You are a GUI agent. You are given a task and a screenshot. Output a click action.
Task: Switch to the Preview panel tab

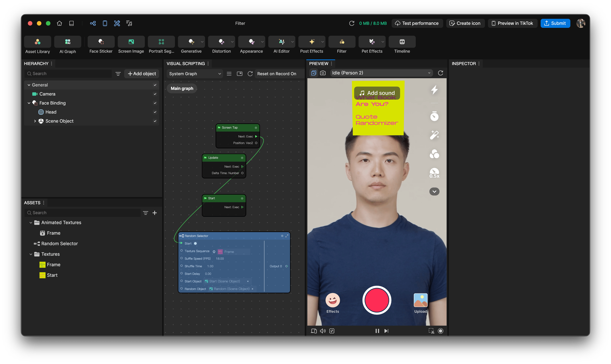(318, 64)
